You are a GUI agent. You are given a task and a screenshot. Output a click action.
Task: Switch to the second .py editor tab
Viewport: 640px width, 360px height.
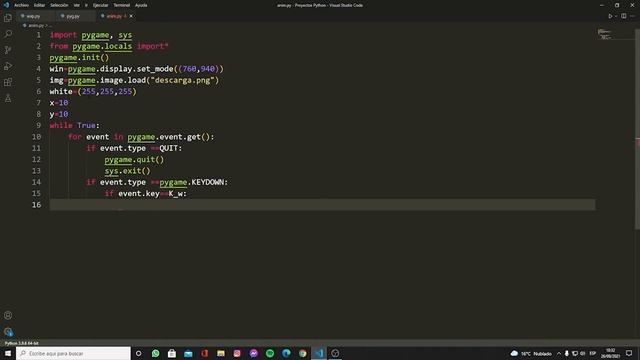point(76,16)
